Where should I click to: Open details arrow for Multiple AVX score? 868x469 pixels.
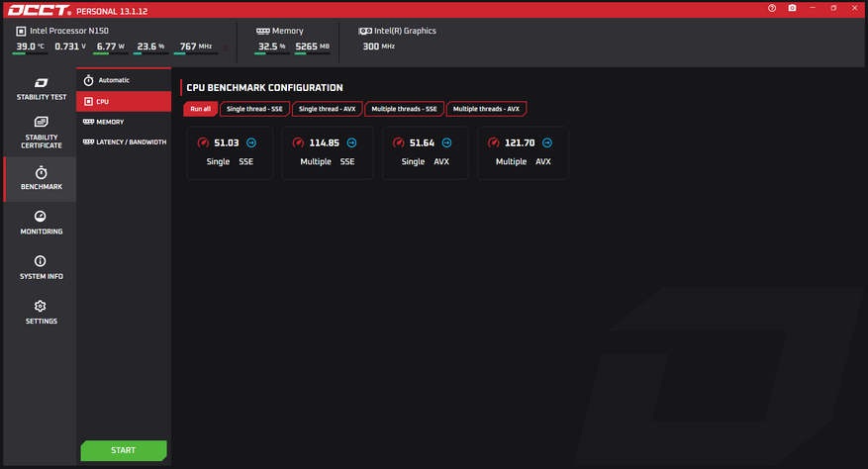click(547, 142)
